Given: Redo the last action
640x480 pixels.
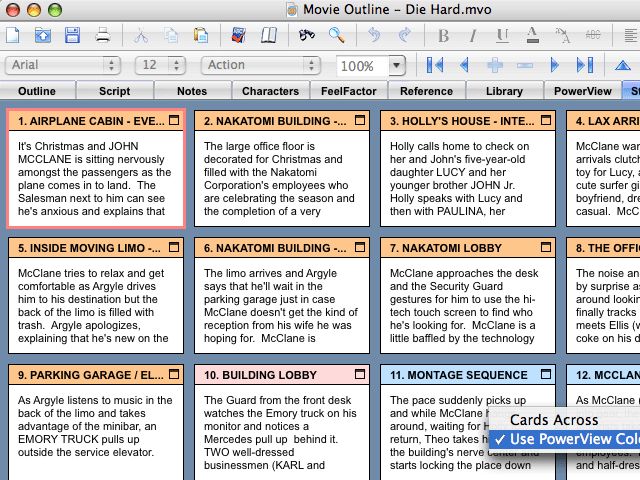Looking at the screenshot, I should tap(404, 36).
